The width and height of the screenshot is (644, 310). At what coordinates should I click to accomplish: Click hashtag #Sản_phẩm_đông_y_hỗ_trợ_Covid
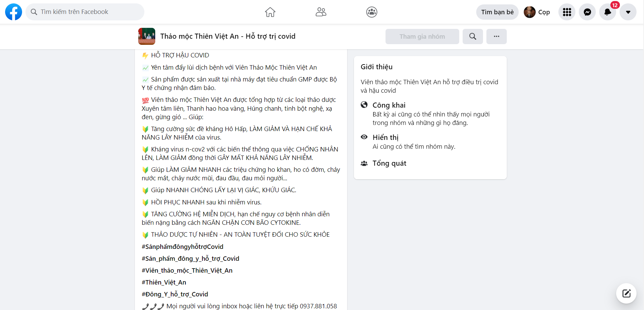(x=191, y=258)
